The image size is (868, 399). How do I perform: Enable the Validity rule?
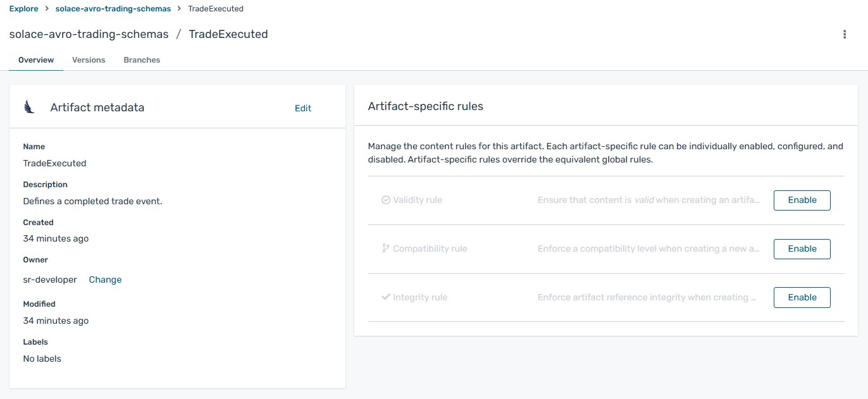point(802,200)
